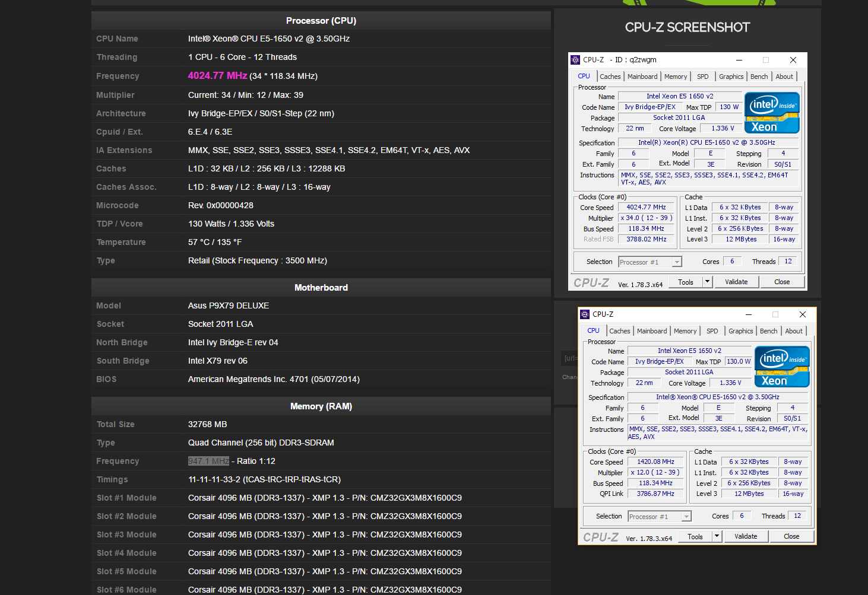Select CPU tab in upper CPU-Z window
The height and width of the screenshot is (595, 868).
(584, 76)
